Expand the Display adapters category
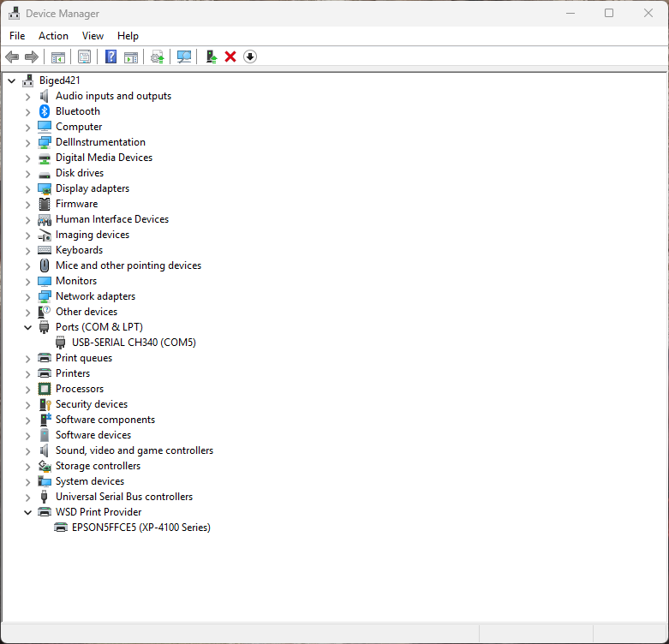The height and width of the screenshot is (644, 669). (x=27, y=188)
